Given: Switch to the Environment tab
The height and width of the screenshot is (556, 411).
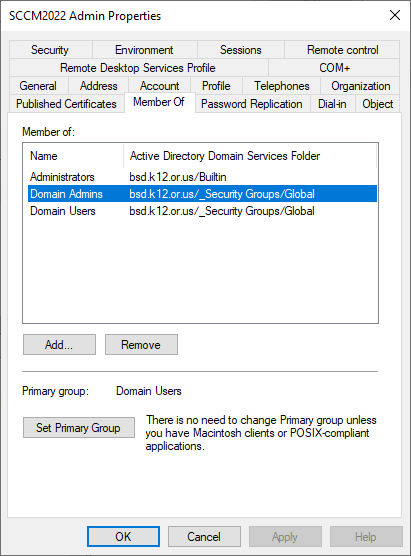Looking at the screenshot, I should click(x=144, y=50).
